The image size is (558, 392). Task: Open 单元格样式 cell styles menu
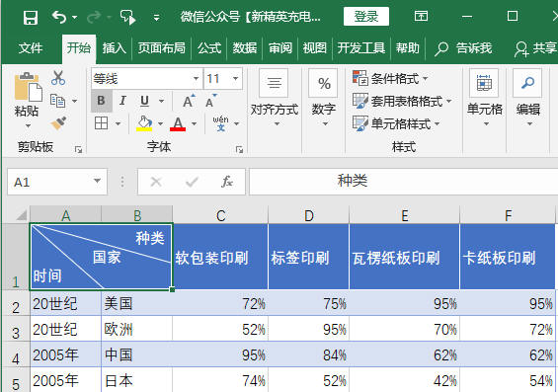[396, 123]
